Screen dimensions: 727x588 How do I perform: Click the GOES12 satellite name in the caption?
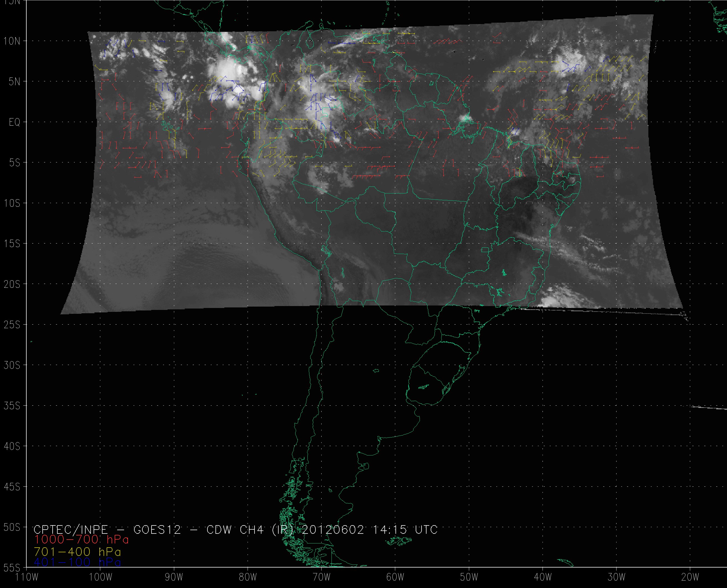[x=157, y=529]
